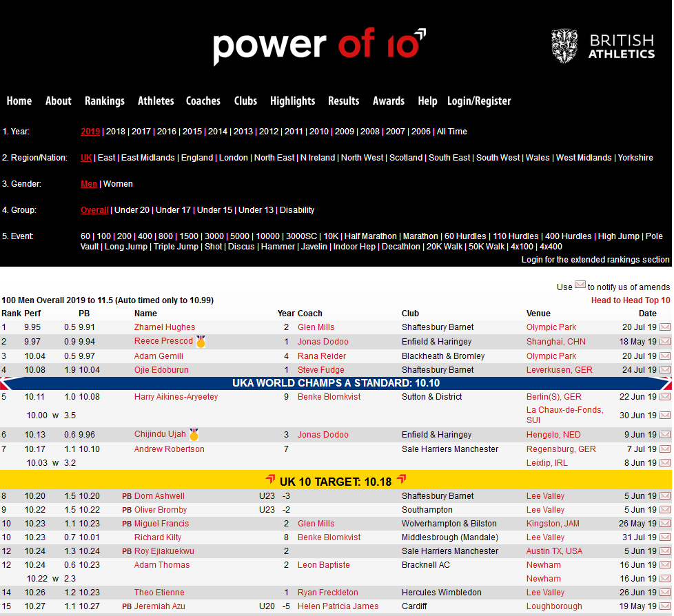Screen dimensions: 674x616
Task: Click the British Athletics logo
Action: 603,46
